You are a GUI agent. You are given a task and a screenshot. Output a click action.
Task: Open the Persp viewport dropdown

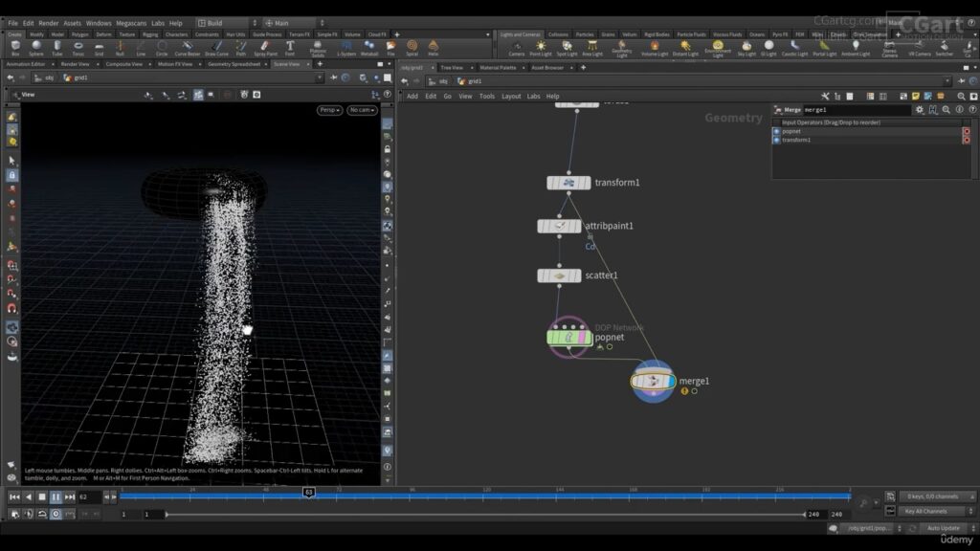329,110
